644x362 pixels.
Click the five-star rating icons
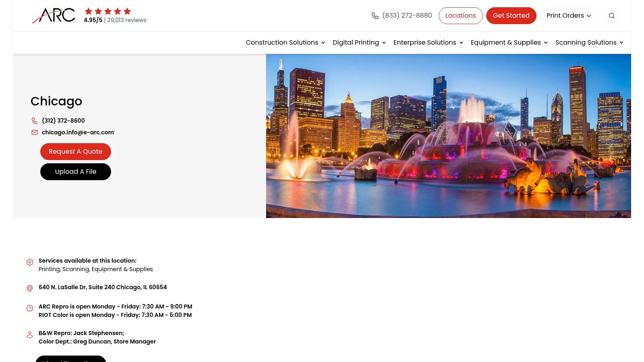pos(107,11)
